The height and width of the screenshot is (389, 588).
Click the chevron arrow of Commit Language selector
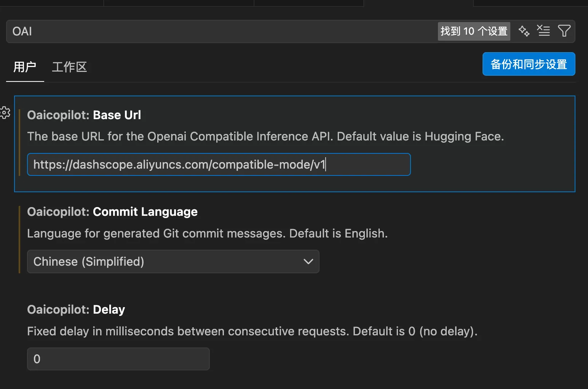coord(308,261)
